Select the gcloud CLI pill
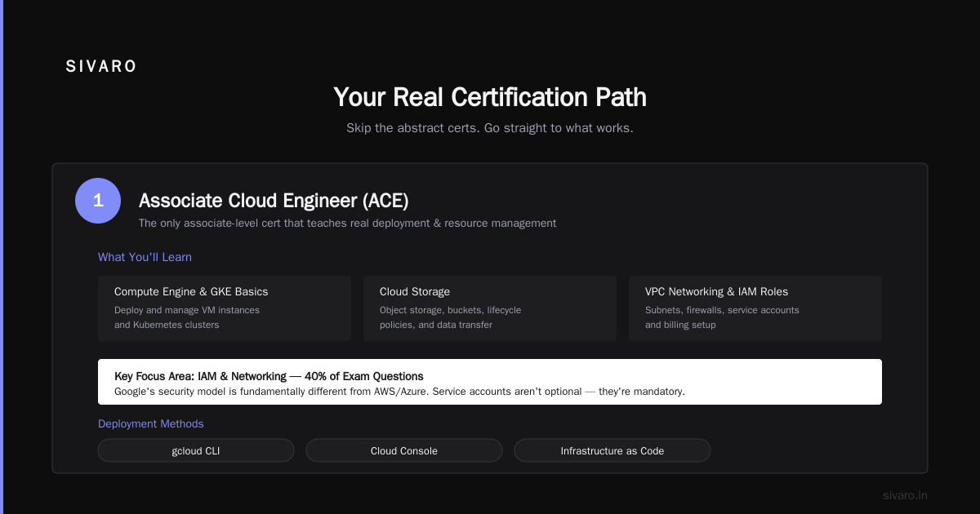980x514 pixels. tap(196, 450)
